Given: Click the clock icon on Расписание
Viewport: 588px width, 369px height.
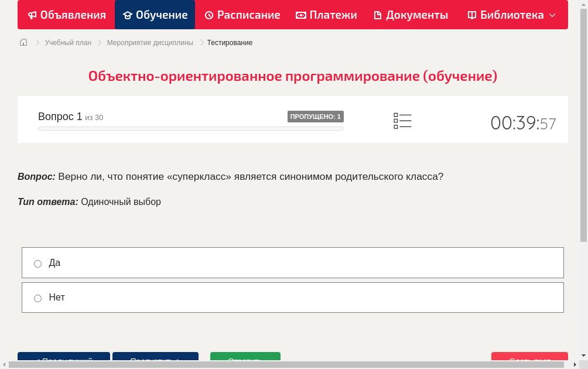Looking at the screenshot, I should 208,15.
